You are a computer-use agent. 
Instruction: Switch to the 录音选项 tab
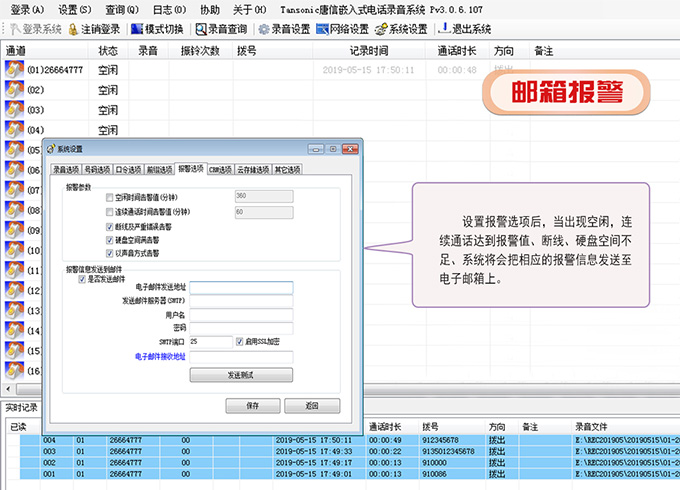point(65,170)
